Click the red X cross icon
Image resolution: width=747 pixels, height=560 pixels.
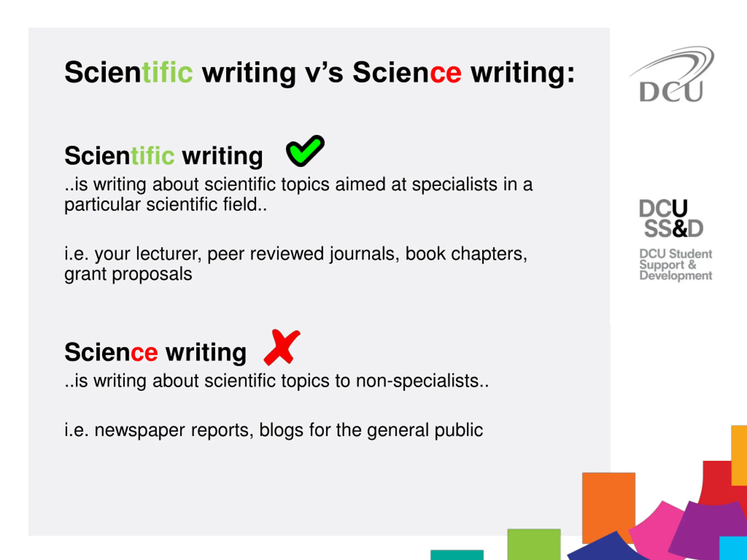(x=282, y=347)
